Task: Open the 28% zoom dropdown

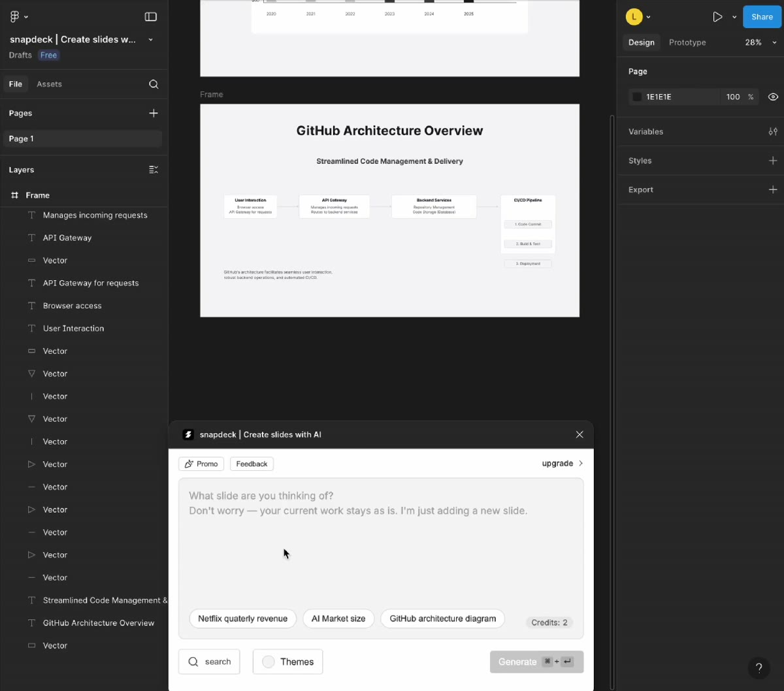Action: pos(761,42)
